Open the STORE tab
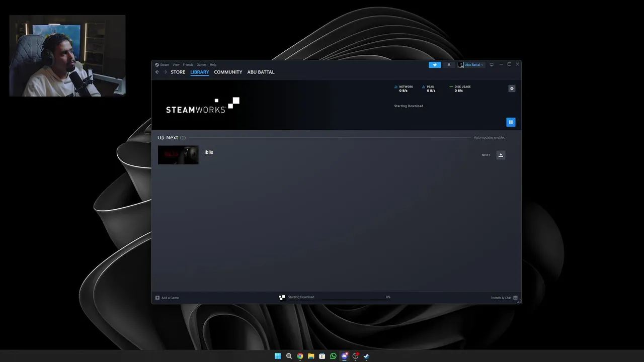The width and height of the screenshot is (644, 362). pyautogui.click(x=178, y=72)
